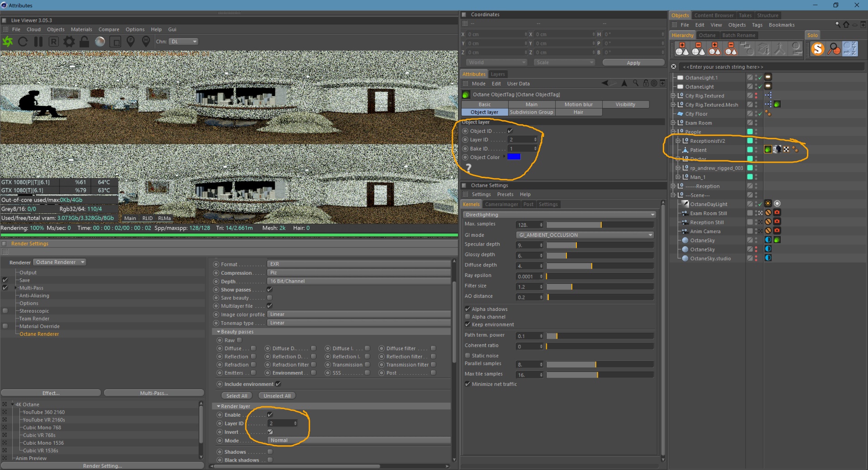Click the magnifier with orange sphere icon
The image size is (868, 470).
pos(834,48)
